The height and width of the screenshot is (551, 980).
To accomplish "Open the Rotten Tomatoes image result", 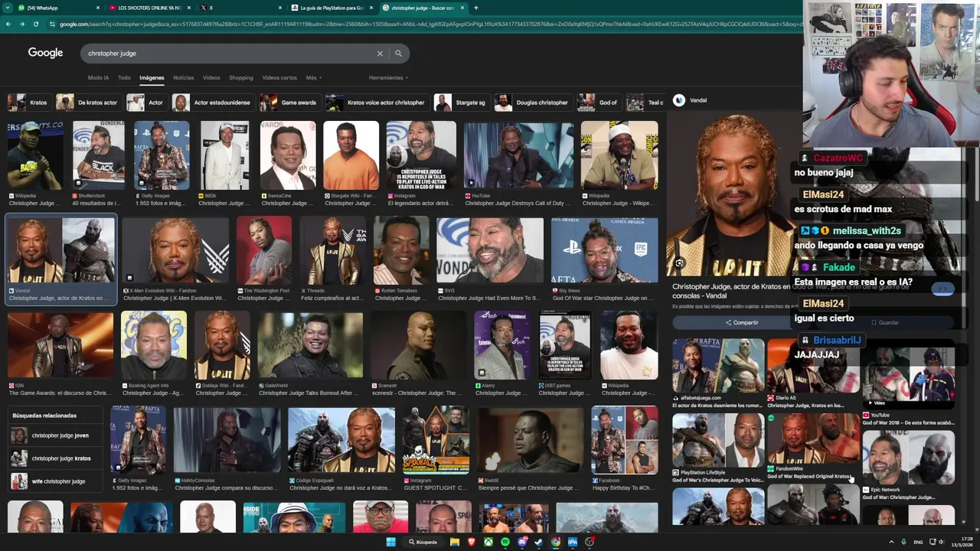I will click(x=401, y=259).
